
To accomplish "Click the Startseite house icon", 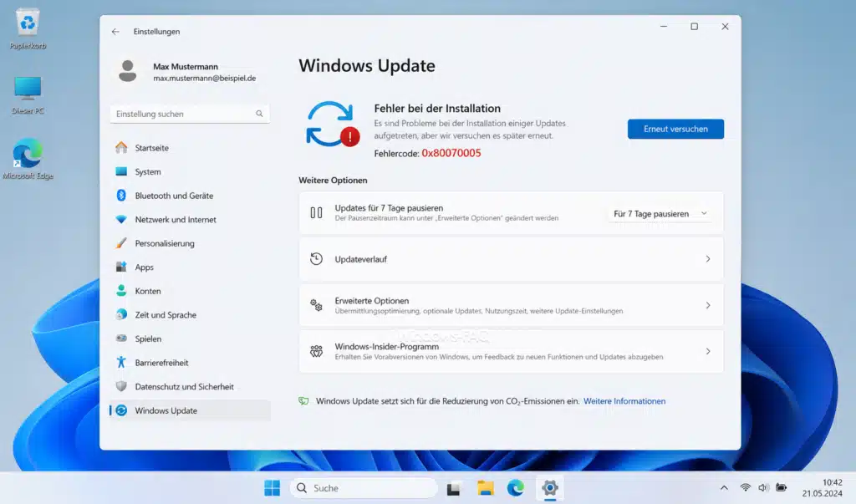I will coord(121,147).
